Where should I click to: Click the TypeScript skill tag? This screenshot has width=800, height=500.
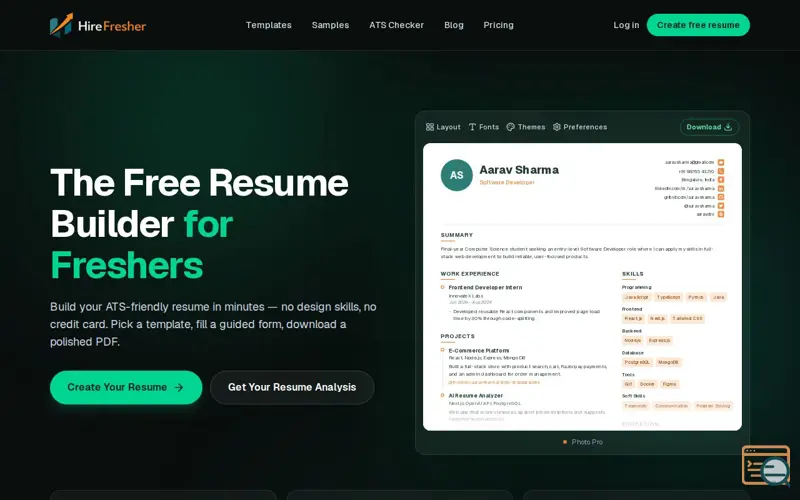coord(668,297)
